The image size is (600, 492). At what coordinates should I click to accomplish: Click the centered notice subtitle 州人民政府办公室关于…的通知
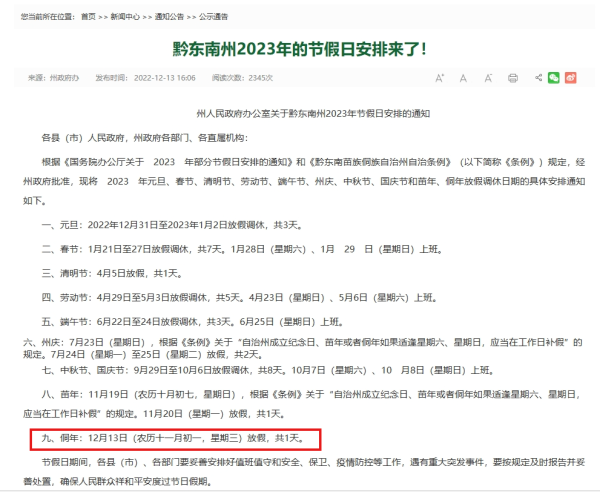pos(299,115)
